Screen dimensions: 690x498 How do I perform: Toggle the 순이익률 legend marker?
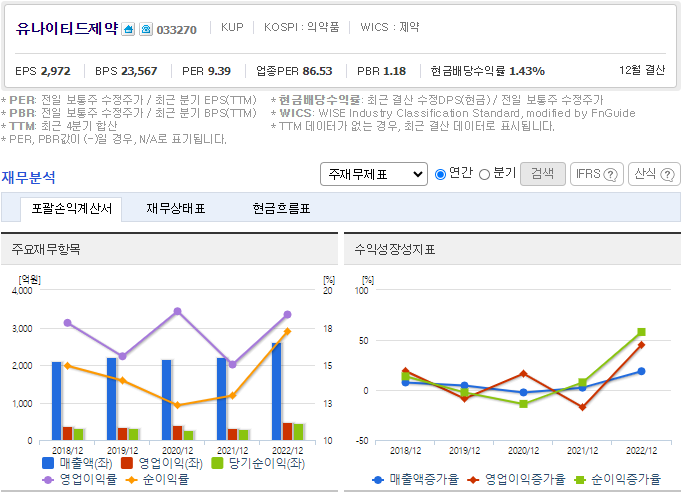tap(131, 480)
